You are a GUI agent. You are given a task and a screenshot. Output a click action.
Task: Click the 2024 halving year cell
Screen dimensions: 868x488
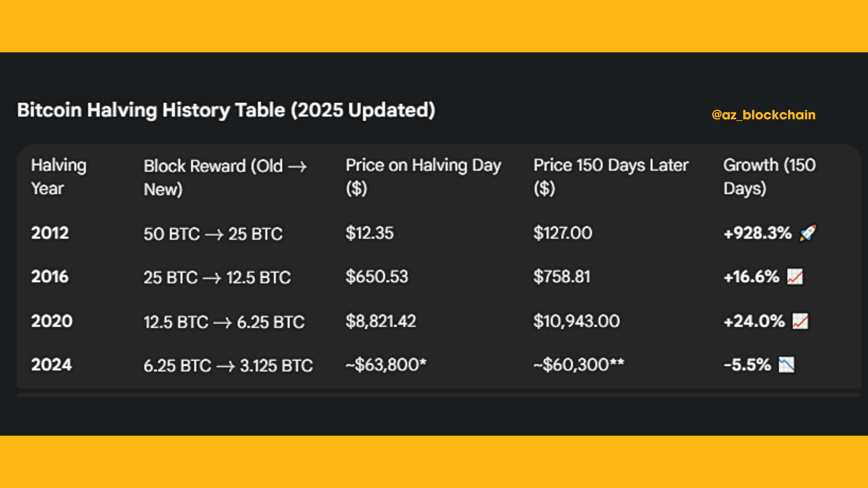[51, 365]
